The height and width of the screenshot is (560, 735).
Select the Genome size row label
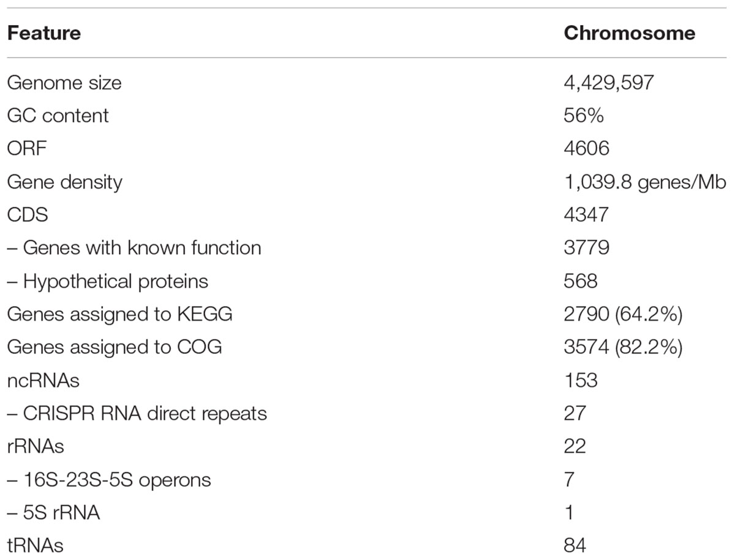point(64,83)
